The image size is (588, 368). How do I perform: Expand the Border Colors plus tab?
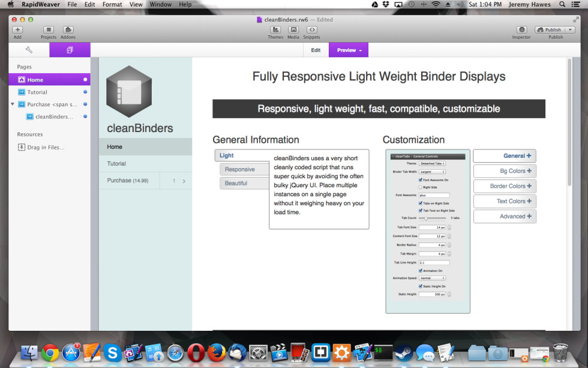pos(505,186)
